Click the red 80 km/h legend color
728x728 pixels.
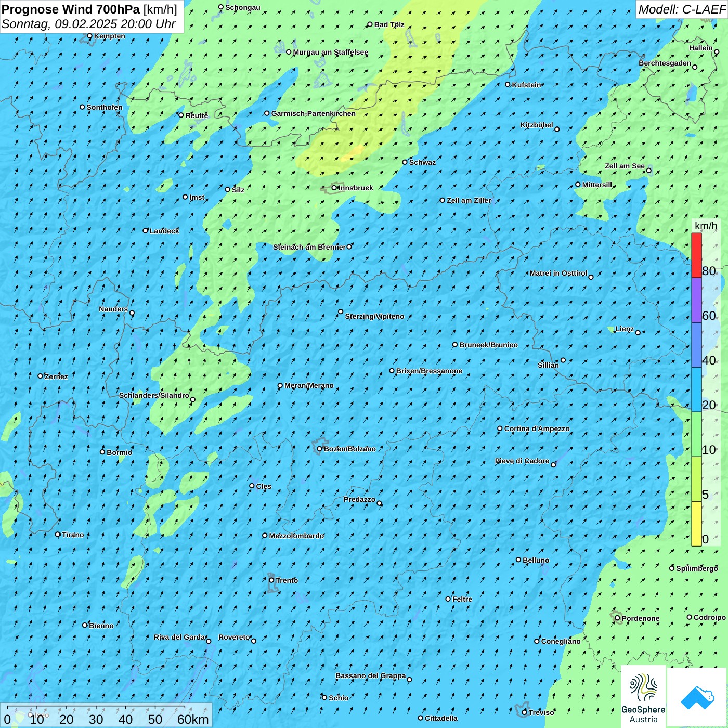pyautogui.click(x=696, y=255)
